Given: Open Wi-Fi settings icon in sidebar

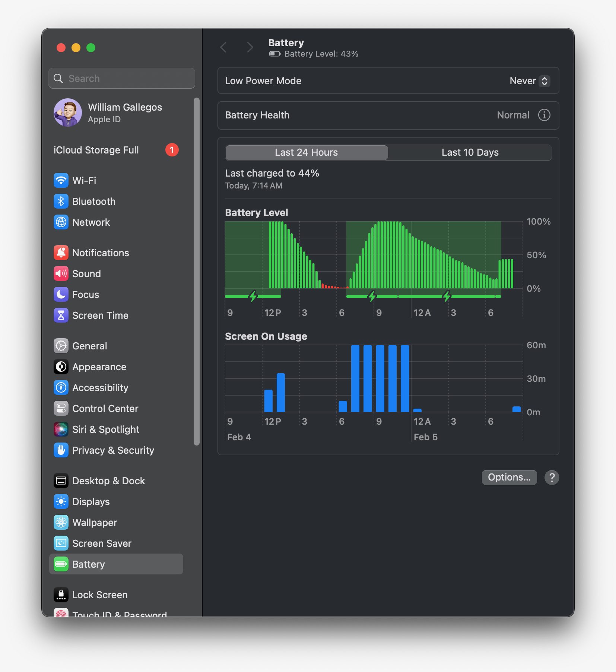Looking at the screenshot, I should coord(61,181).
